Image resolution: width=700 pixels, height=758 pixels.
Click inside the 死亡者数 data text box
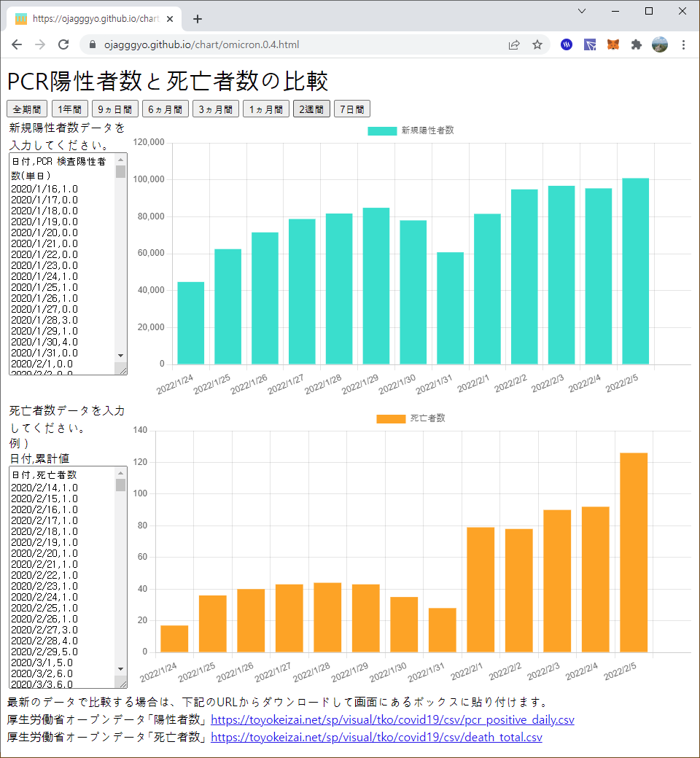(63, 577)
